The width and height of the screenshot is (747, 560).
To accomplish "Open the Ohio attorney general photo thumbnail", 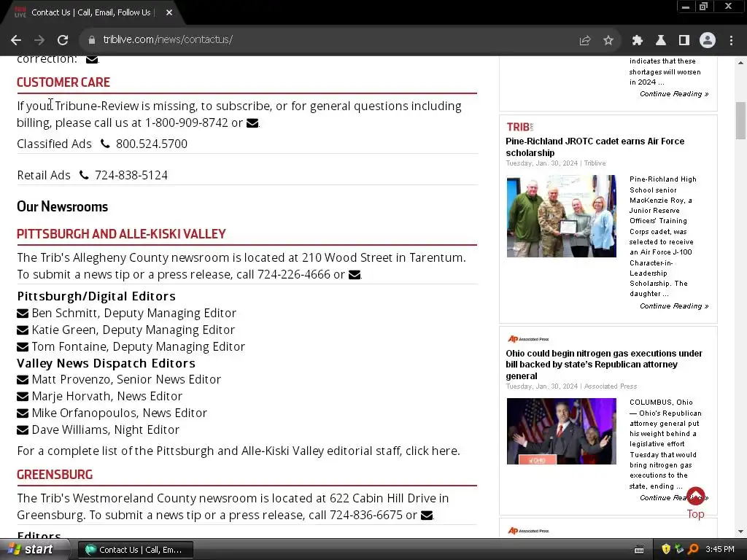I will 561,431.
